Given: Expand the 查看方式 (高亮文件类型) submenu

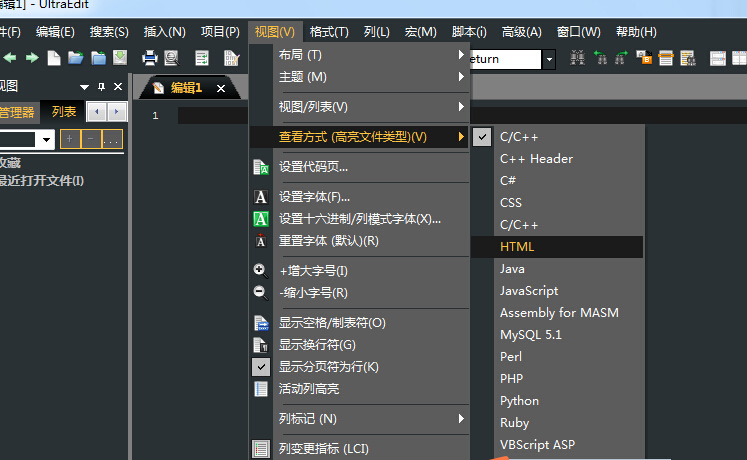Looking at the screenshot, I should pos(359,137).
